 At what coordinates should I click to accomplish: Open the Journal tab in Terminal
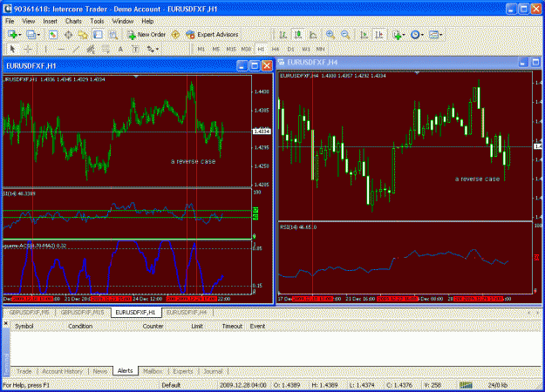click(213, 371)
